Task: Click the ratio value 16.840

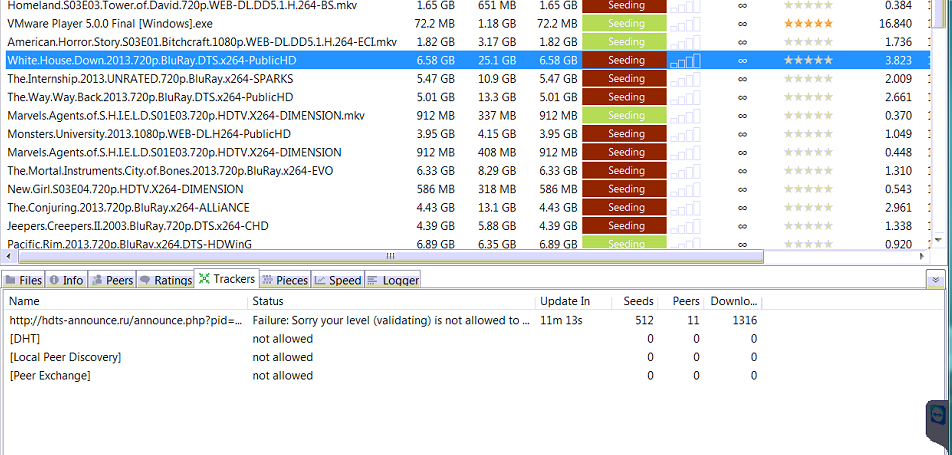Action: [x=895, y=24]
